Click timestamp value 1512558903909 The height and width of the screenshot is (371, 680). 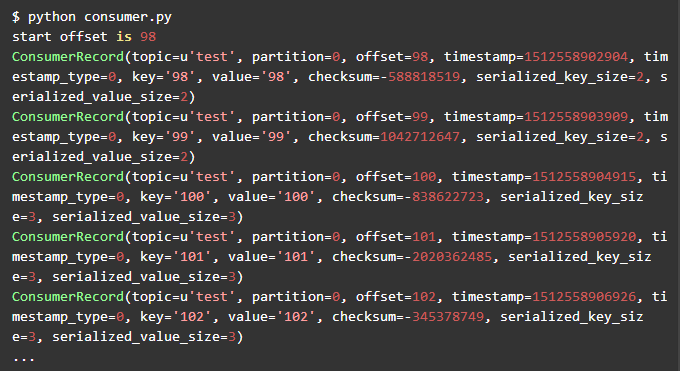coord(576,117)
